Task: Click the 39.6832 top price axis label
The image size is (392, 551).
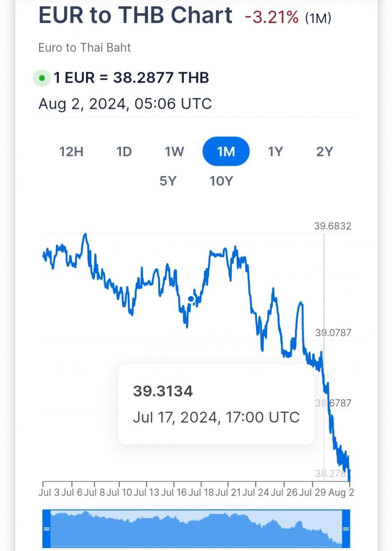Action: point(332,226)
